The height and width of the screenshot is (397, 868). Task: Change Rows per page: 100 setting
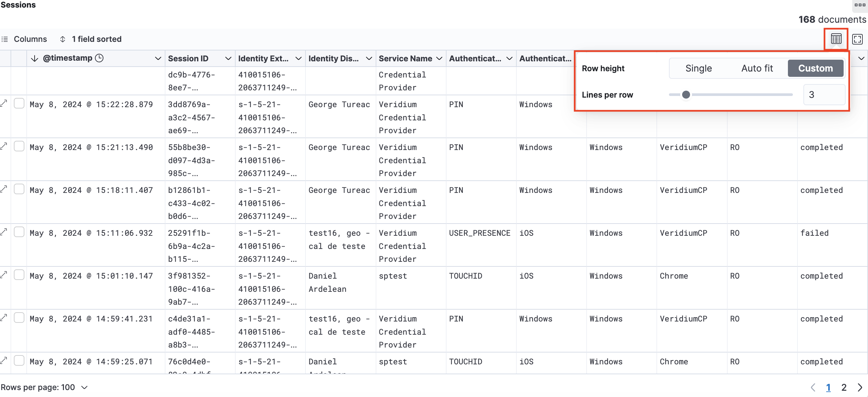tap(44, 387)
